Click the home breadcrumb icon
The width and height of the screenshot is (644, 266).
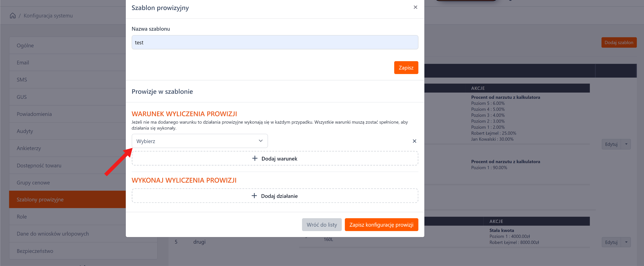12,16
